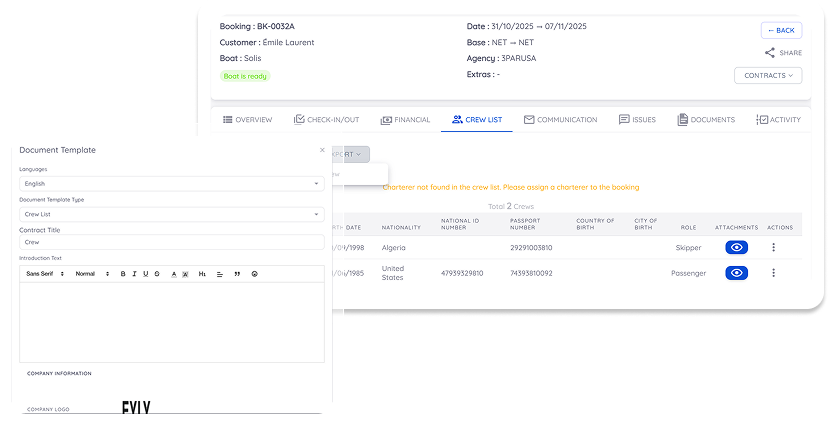828x427 pixels.
Task: Click inside the Introduction Text editor area
Action: click(172, 322)
